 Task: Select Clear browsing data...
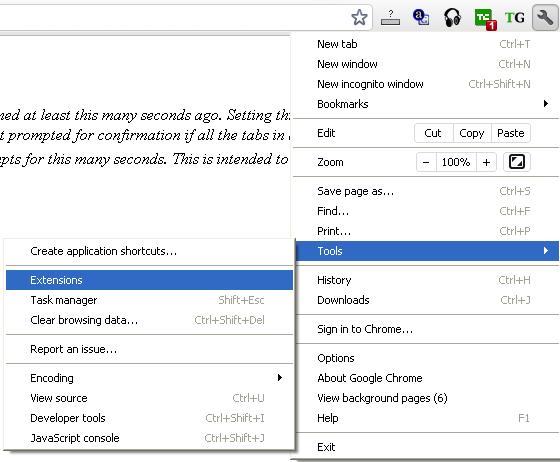click(x=149, y=320)
